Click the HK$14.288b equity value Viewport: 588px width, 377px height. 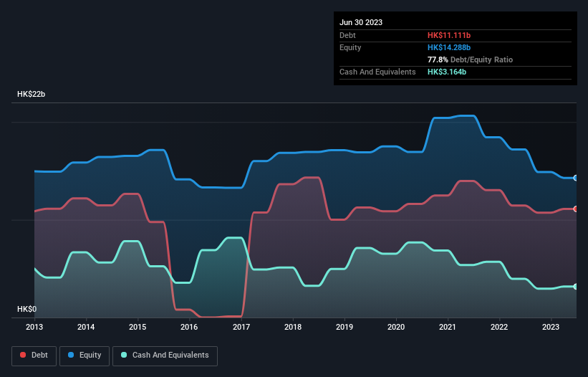tap(449, 47)
